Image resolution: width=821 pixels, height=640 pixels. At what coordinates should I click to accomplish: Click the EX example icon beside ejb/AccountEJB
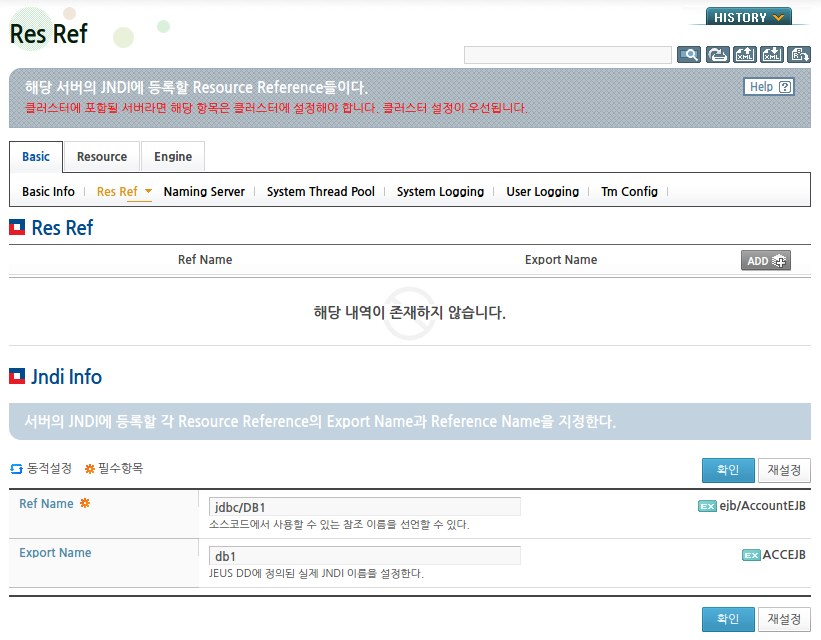707,506
